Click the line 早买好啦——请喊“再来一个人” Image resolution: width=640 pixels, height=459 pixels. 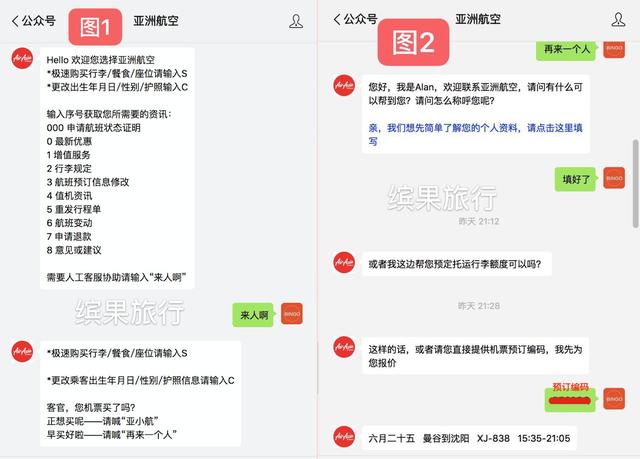click(111, 435)
